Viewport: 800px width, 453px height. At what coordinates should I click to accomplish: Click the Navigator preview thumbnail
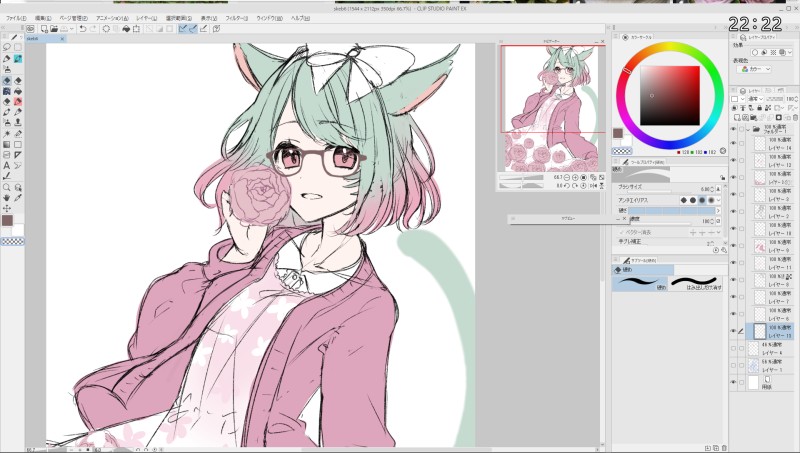[551, 109]
